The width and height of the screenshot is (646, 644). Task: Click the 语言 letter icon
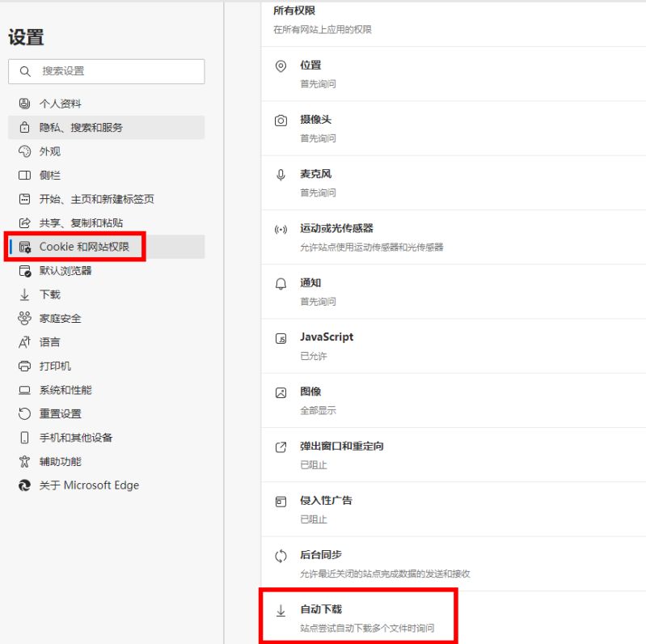coord(24,342)
